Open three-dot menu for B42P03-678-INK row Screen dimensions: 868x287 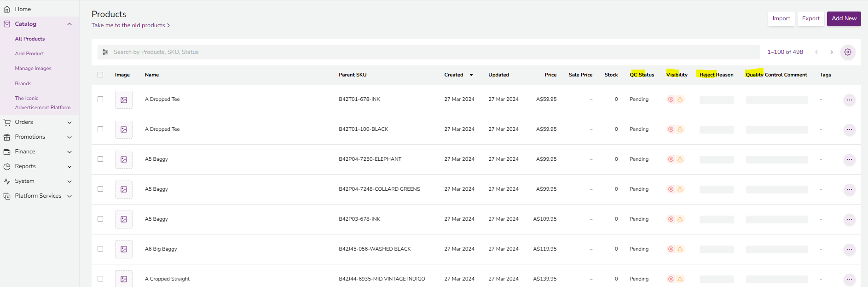point(849,219)
